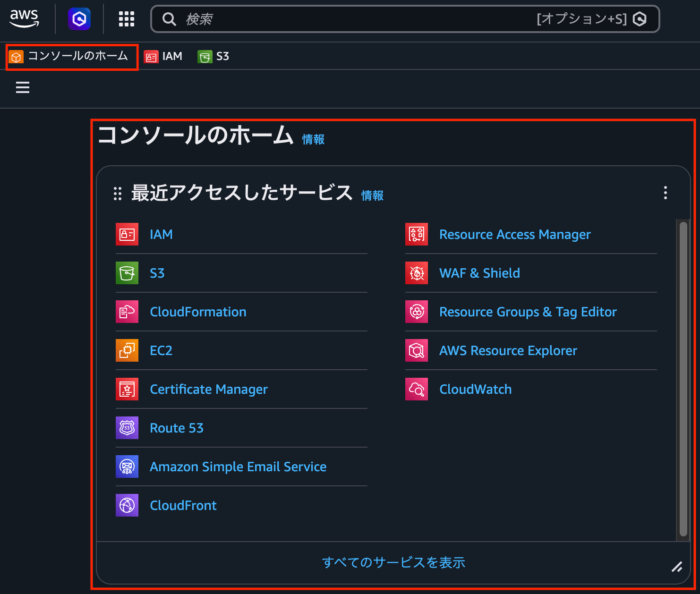Viewport: 700px width, 594px height.
Task: Switch to コンソールのホーム favorite tab
Action: point(71,57)
